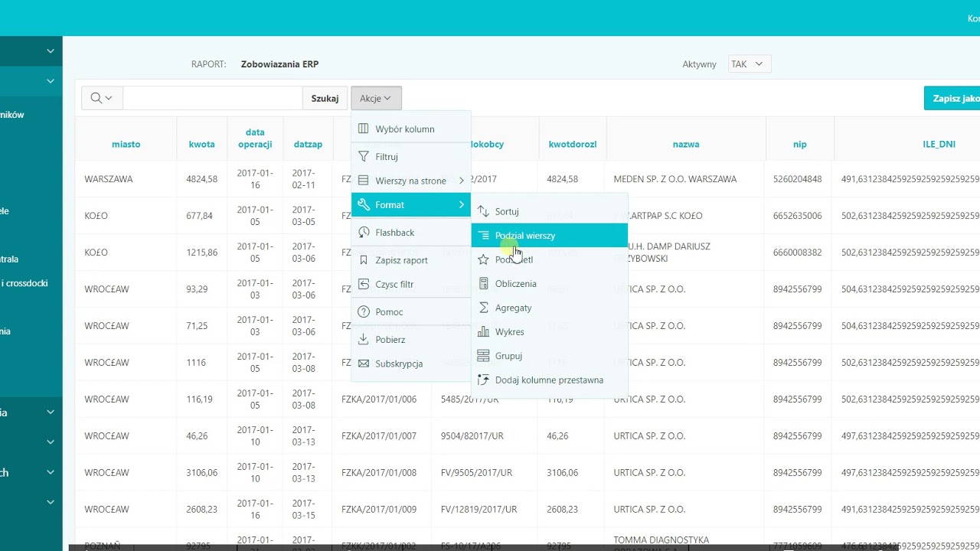980x551 pixels.
Task: Click the Obliczenia calculator icon
Action: click(483, 283)
